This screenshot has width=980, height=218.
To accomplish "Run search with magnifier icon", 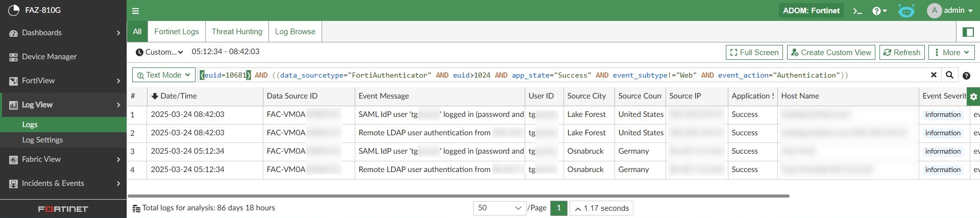I will click(949, 75).
